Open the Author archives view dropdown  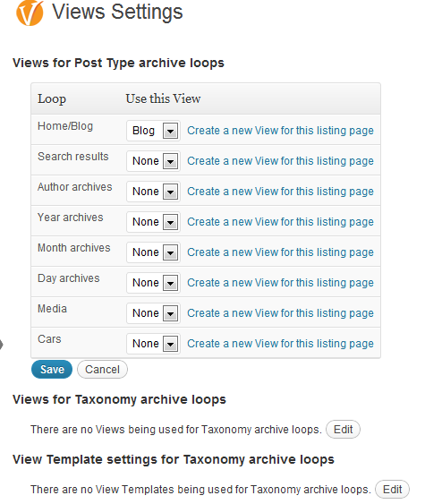click(x=153, y=192)
